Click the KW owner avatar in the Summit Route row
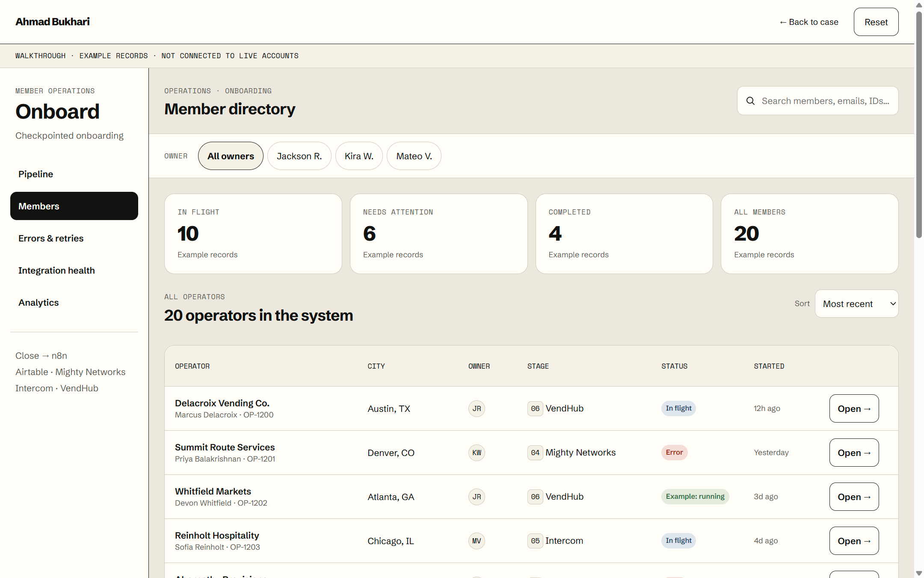The width and height of the screenshot is (924, 578). coord(477,453)
